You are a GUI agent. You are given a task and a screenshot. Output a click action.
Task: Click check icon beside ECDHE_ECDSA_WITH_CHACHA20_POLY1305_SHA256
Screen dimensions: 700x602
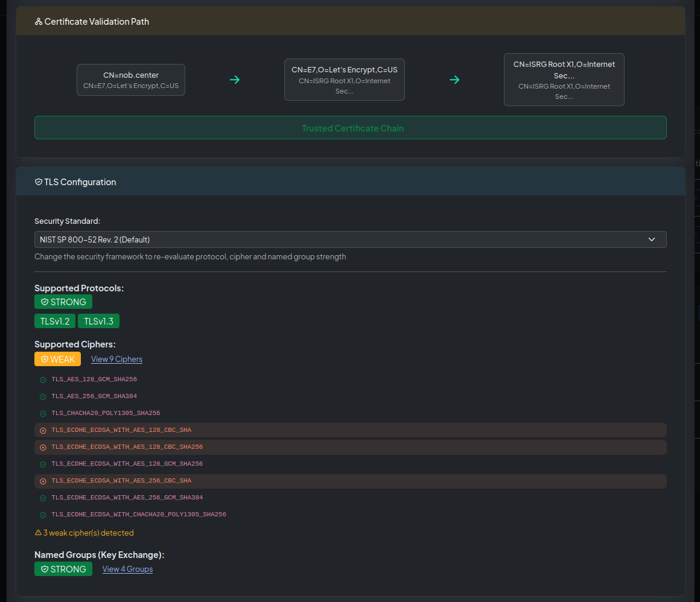43,515
